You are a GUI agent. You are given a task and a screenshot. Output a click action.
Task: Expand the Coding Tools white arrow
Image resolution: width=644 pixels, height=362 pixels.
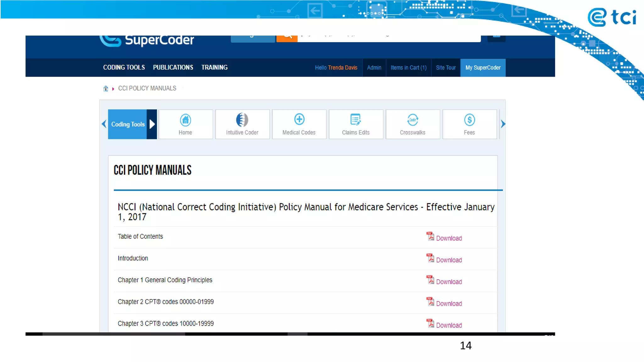pos(152,124)
